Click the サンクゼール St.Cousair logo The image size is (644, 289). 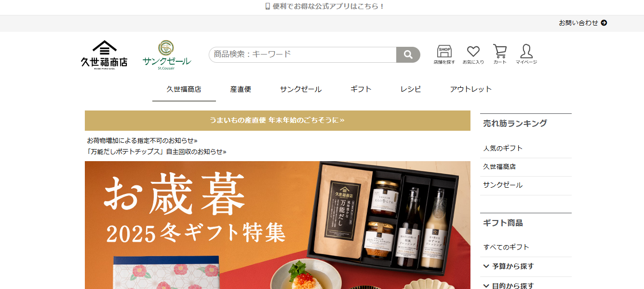point(167,55)
